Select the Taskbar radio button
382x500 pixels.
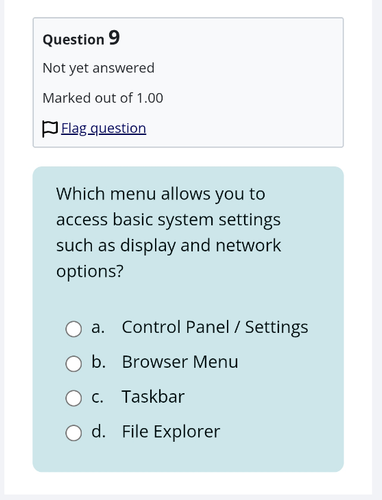(x=74, y=398)
